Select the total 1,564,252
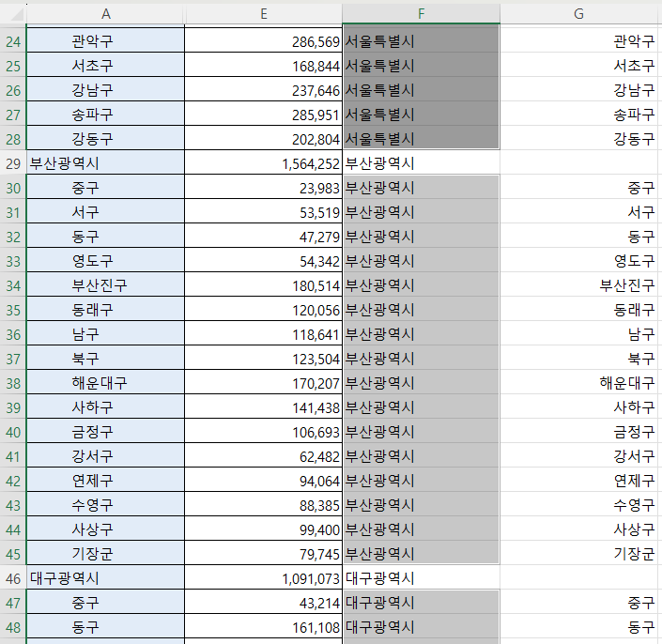The width and height of the screenshot is (662, 644). [x=311, y=163]
